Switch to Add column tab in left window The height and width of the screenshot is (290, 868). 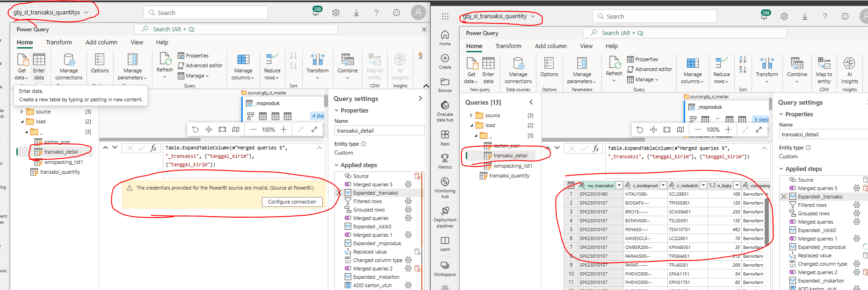coord(101,42)
